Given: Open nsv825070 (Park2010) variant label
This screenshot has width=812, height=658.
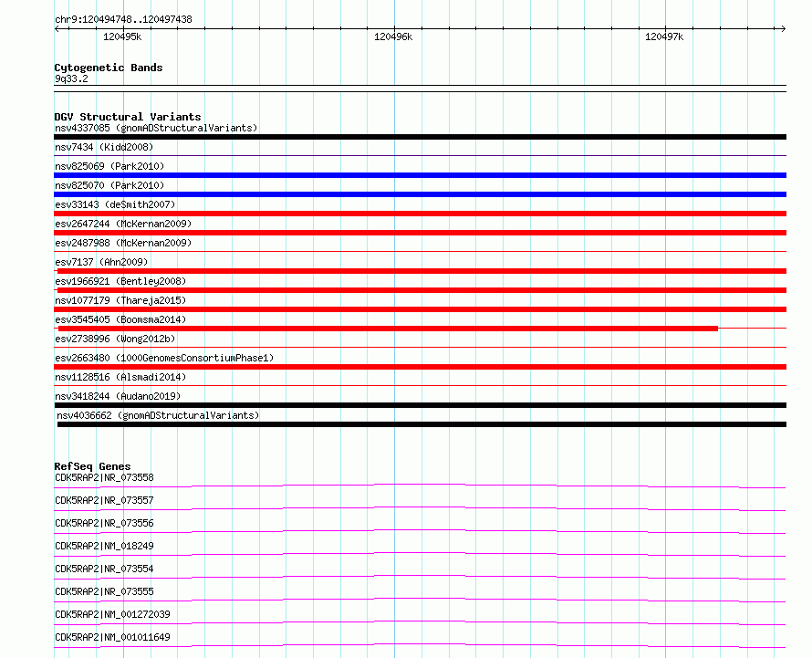Looking at the screenshot, I should click(109, 185).
